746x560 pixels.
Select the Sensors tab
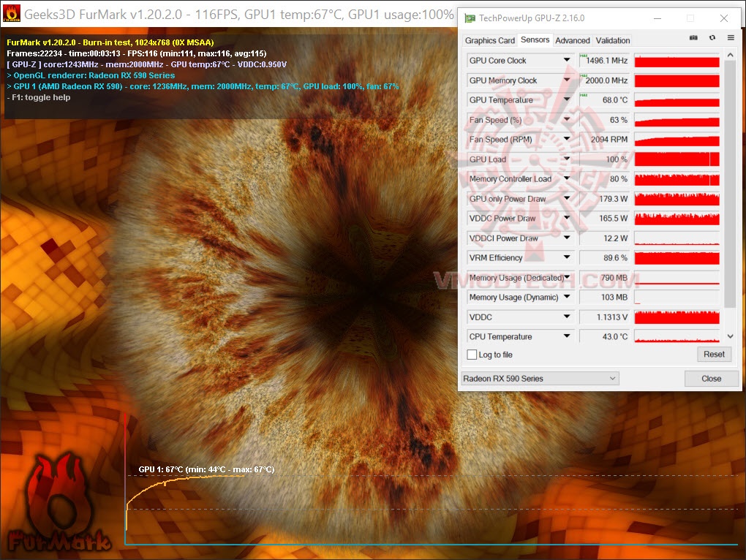(x=535, y=40)
